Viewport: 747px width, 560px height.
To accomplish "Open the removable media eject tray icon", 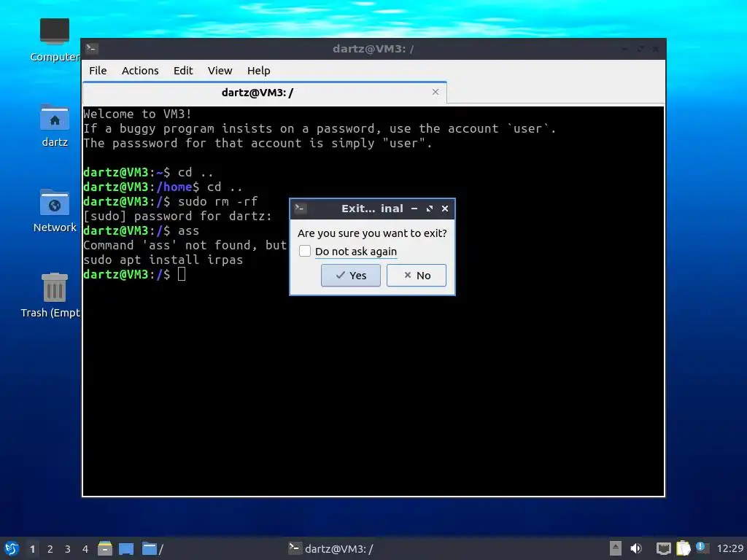I will pyautogui.click(x=616, y=548).
